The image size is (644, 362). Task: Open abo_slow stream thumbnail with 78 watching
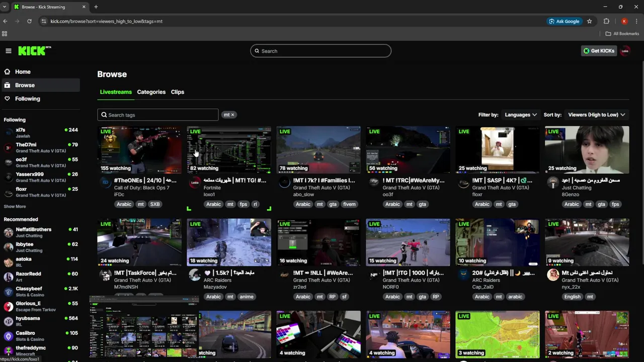[318, 150]
